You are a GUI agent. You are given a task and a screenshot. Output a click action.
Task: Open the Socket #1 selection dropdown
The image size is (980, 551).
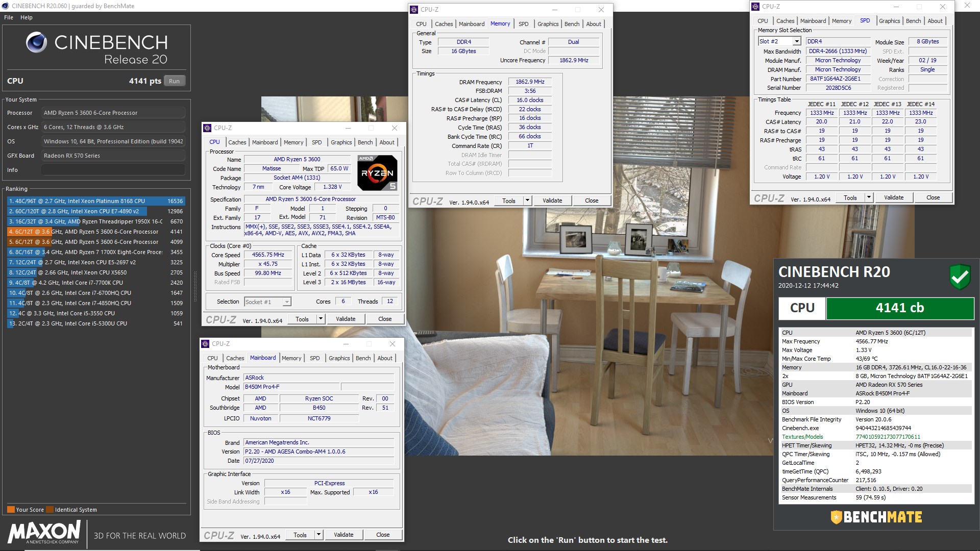point(287,302)
